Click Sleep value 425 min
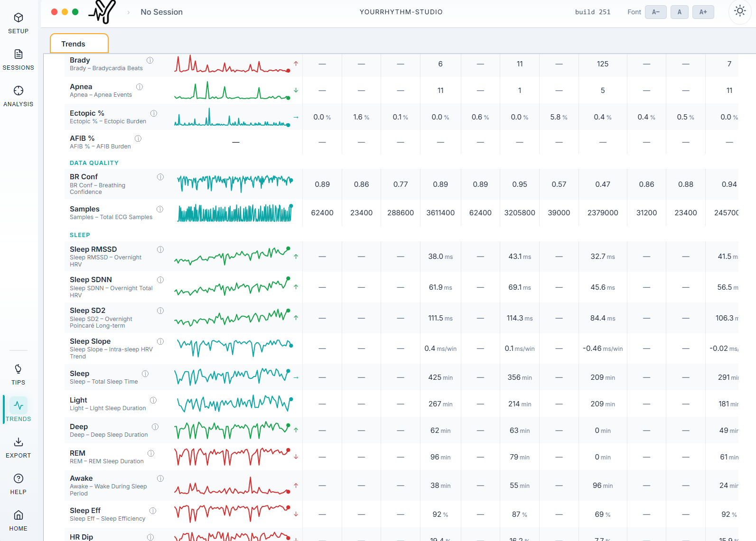Viewport: 756px width, 541px height. click(x=440, y=377)
